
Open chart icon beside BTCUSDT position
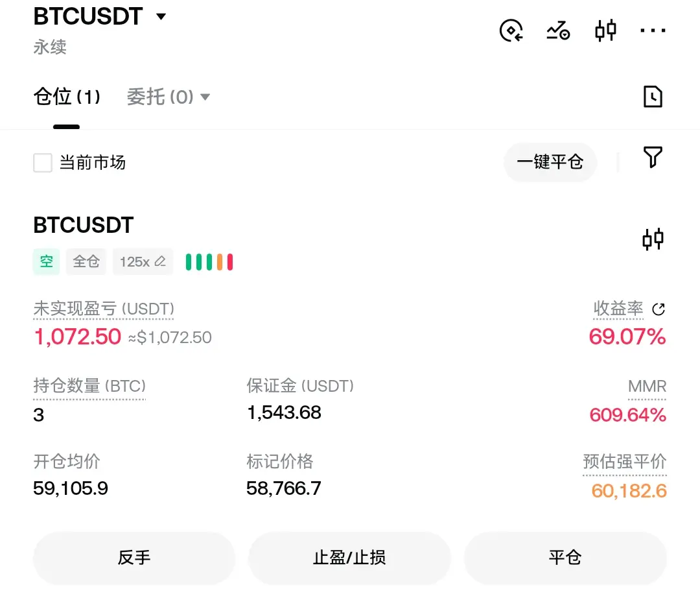tap(653, 239)
